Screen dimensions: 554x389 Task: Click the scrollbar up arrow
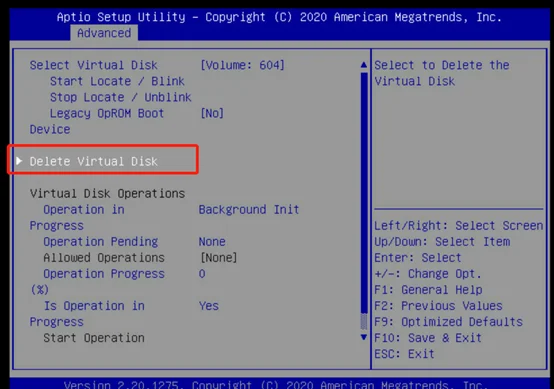364,65
